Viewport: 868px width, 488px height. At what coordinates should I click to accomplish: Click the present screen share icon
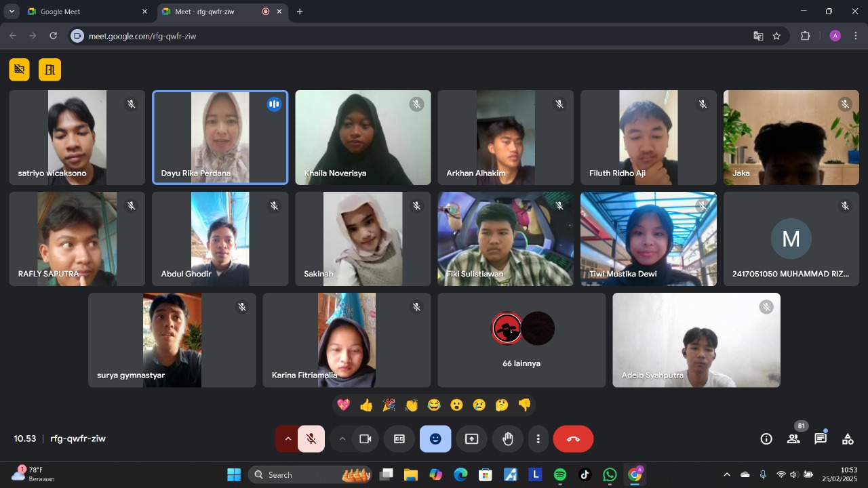(x=472, y=439)
